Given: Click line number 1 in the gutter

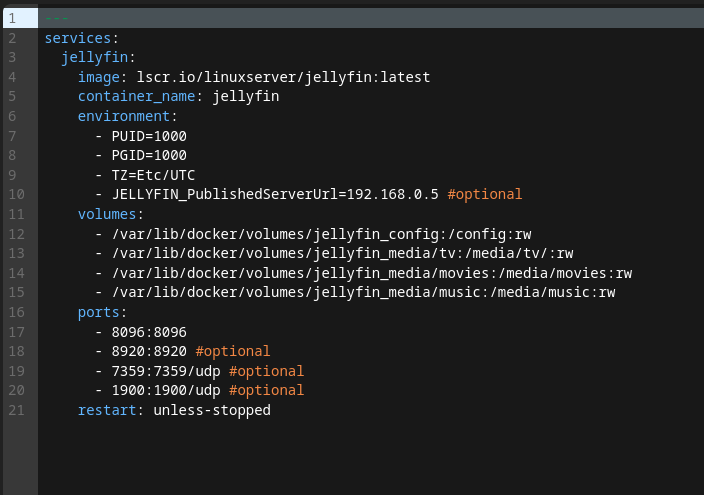Looking at the screenshot, I should tap(12, 19).
